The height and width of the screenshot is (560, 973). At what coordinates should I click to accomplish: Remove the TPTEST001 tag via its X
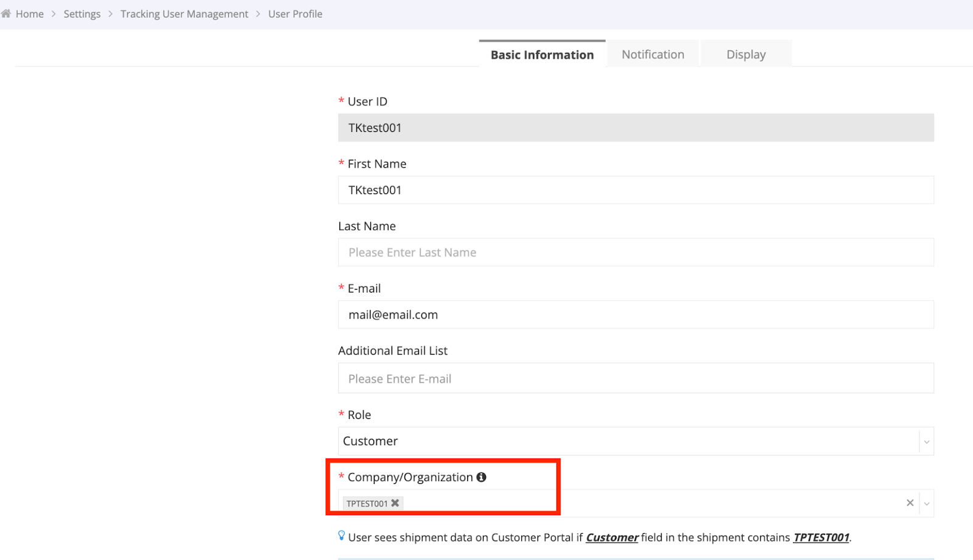click(395, 503)
